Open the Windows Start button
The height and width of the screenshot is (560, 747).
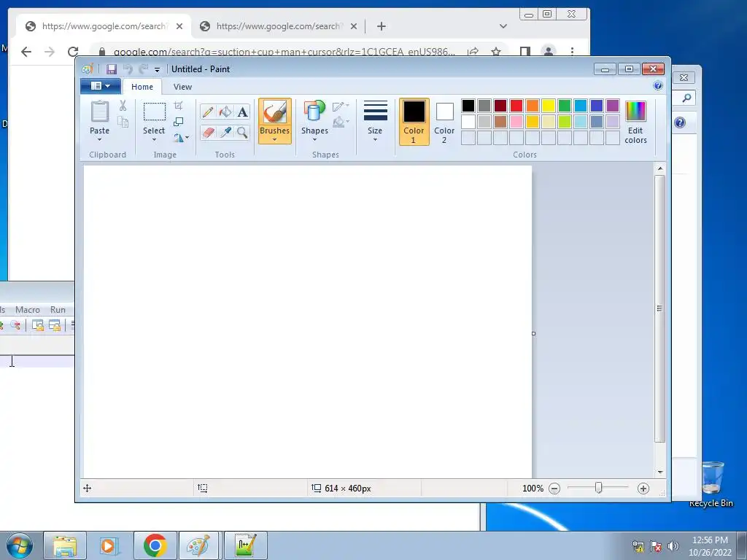tap(19, 545)
